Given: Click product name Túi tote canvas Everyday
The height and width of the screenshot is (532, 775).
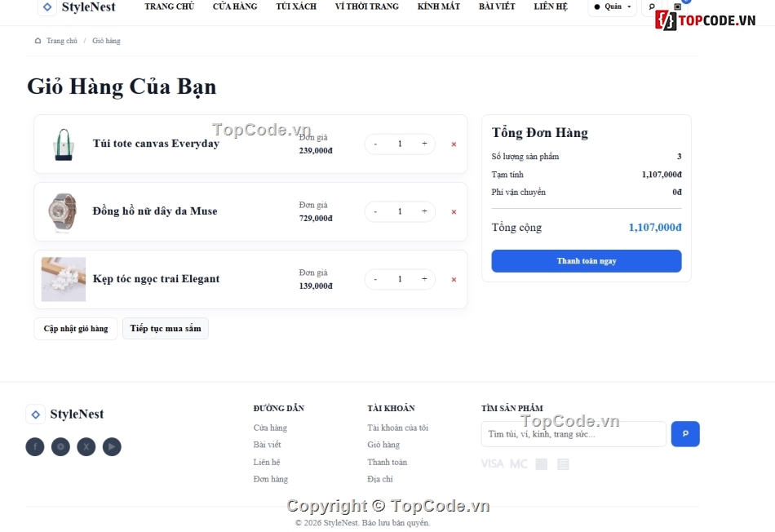Looking at the screenshot, I should (156, 144).
